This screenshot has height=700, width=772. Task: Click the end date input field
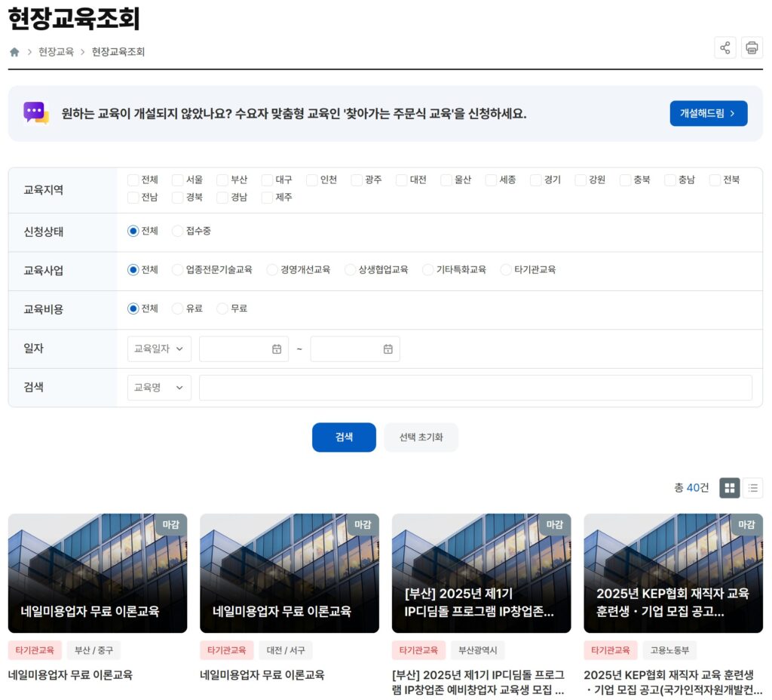[355, 348]
